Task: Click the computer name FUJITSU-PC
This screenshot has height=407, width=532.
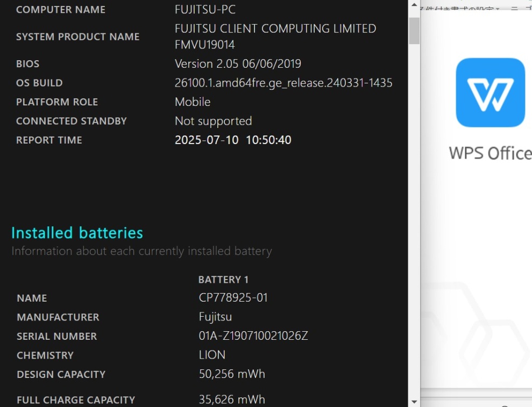Action: pyautogui.click(x=205, y=10)
